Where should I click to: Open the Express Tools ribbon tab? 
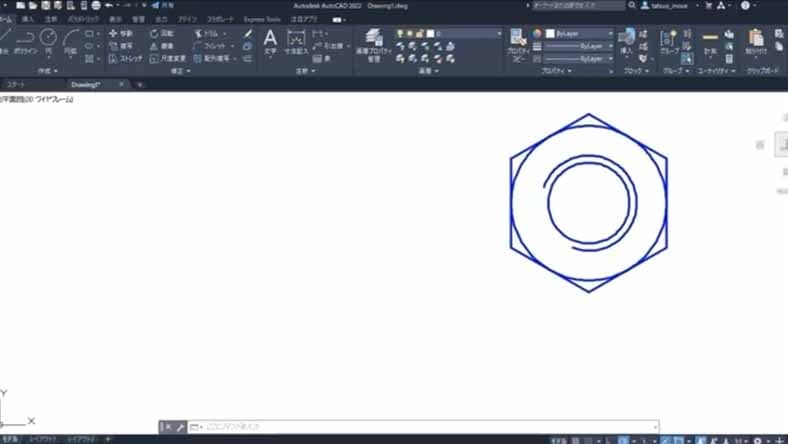(x=262, y=19)
